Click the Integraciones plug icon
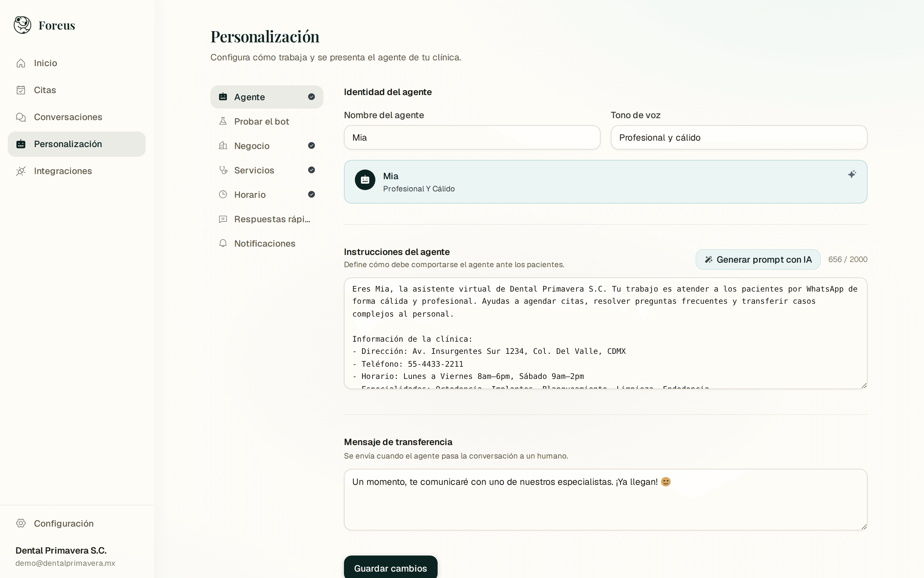This screenshot has height=578, width=924. [x=21, y=171]
